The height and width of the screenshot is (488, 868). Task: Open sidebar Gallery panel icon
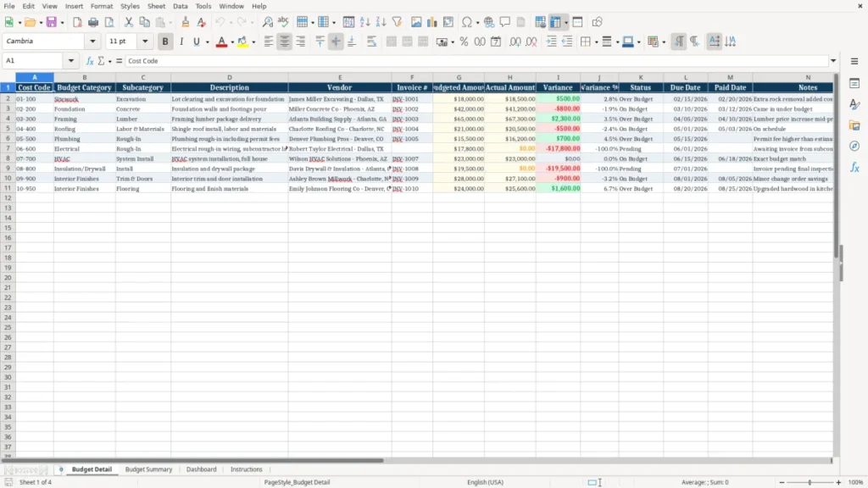[x=854, y=125]
